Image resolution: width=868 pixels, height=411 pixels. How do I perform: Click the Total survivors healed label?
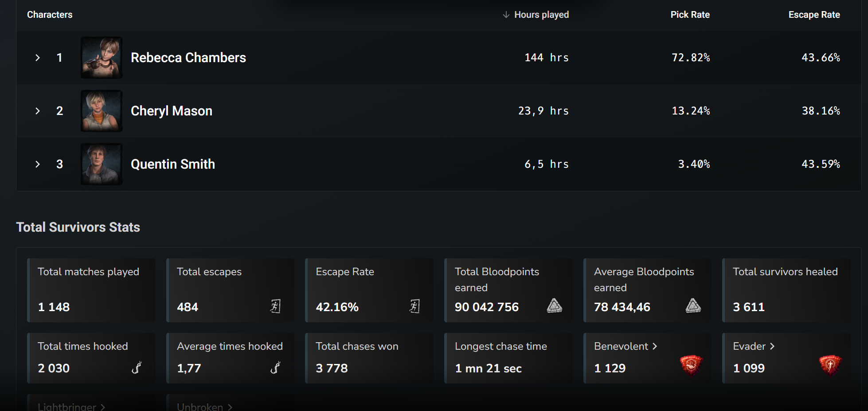point(785,272)
